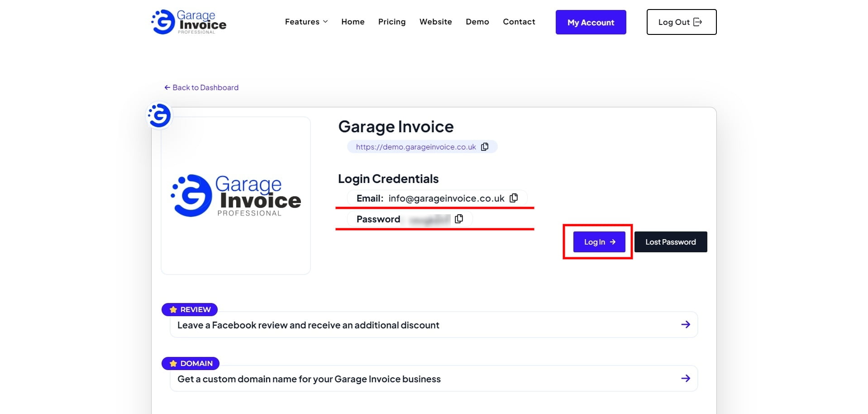The image size is (868, 414).
Task: Click the Lost Password button
Action: [670, 241]
